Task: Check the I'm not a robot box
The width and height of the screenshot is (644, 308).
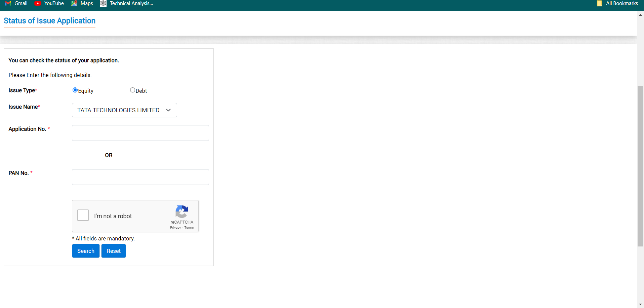Action: pos(83,215)
